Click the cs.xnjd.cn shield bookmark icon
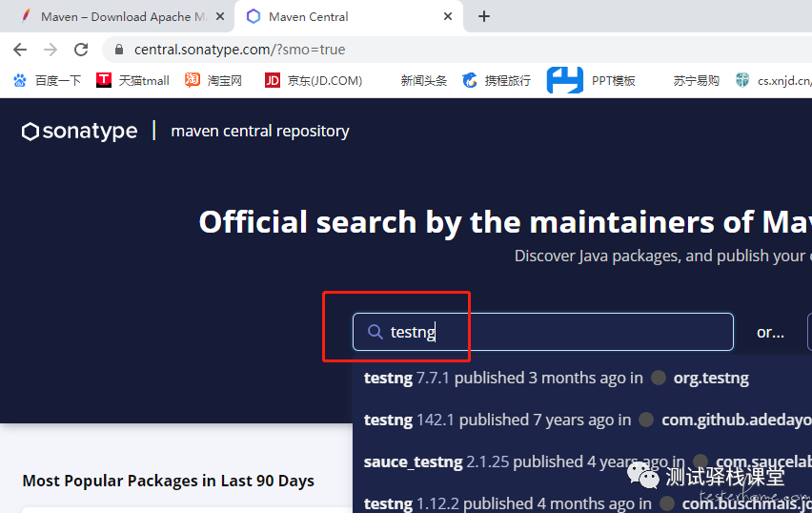812x513 pixels. [742, 80]
